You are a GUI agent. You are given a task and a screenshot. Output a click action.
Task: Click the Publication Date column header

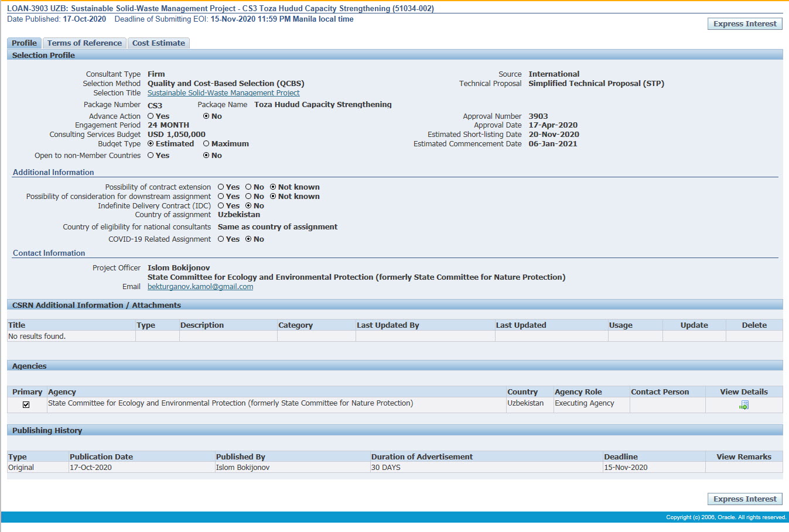(101, 457)
